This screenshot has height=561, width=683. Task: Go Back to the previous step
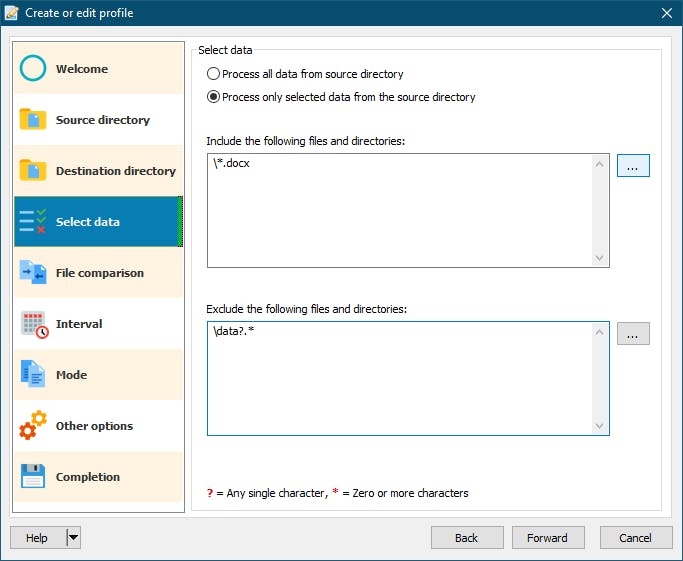coord(467,538)
